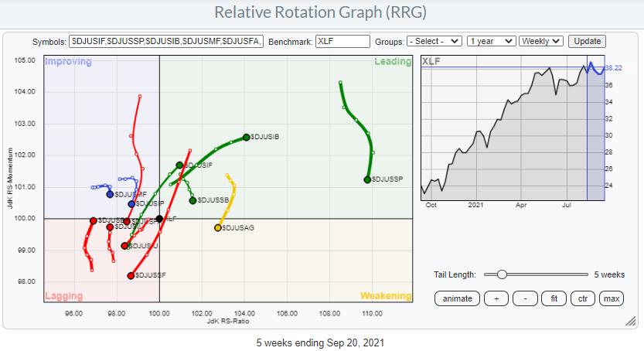Select the red $DJUSSF marker
Viewport: 644px width, 351px height.
point(131,275)
